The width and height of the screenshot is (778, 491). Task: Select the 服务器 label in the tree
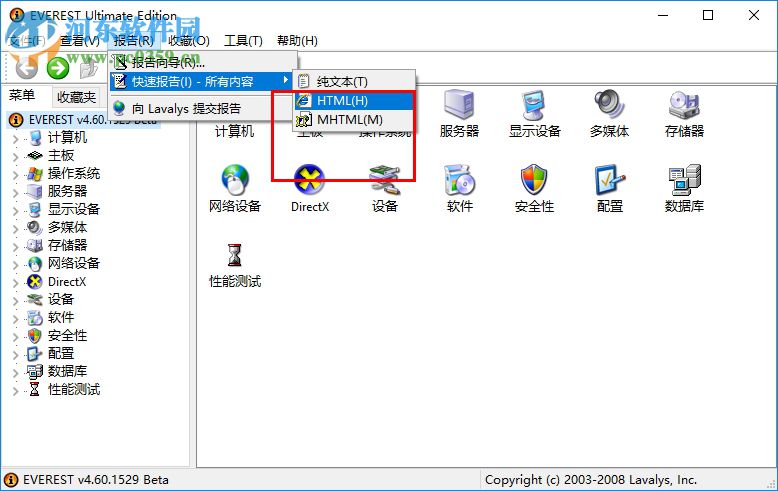click(67, 191)
